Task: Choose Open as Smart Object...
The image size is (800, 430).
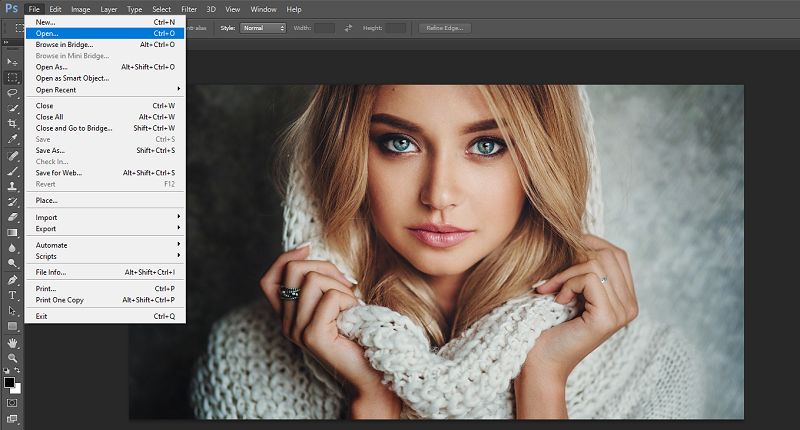Action: click(105, 78)
